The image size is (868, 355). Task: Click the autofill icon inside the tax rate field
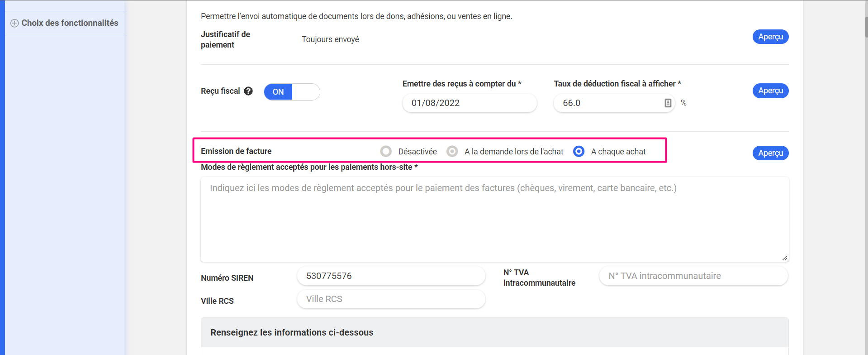(x=668, y=103)
